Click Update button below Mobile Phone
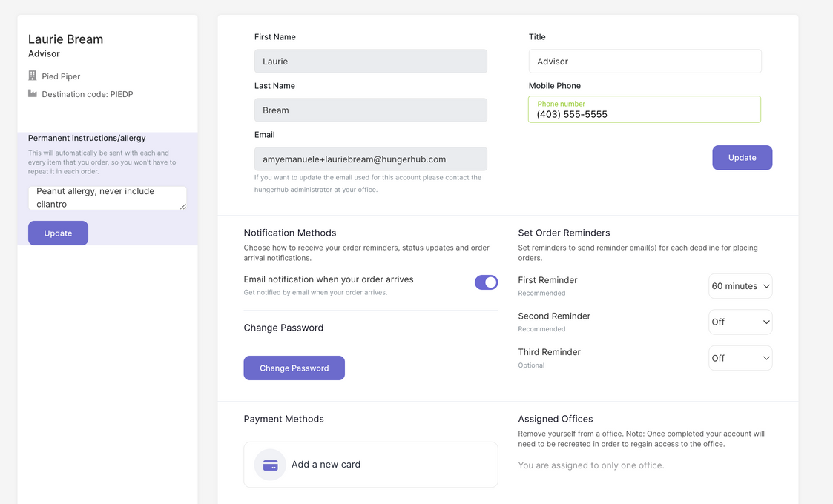 [742, 158]
